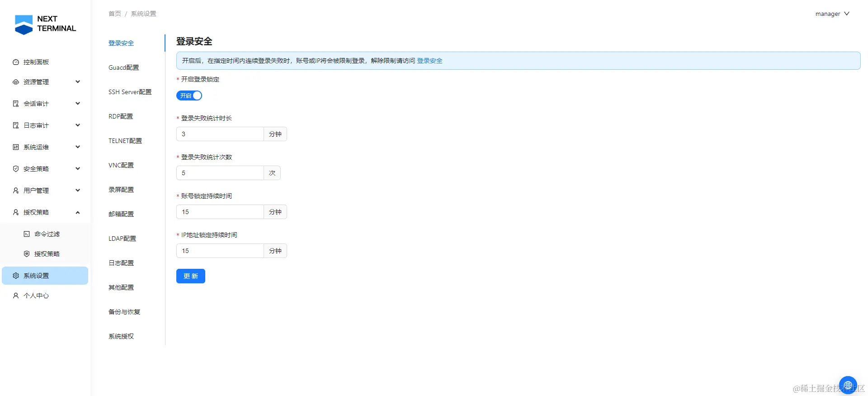The height and width of the screenshot is (396, 868).
Task: Click the 首页 breadcrumb link
Action: 115,14
